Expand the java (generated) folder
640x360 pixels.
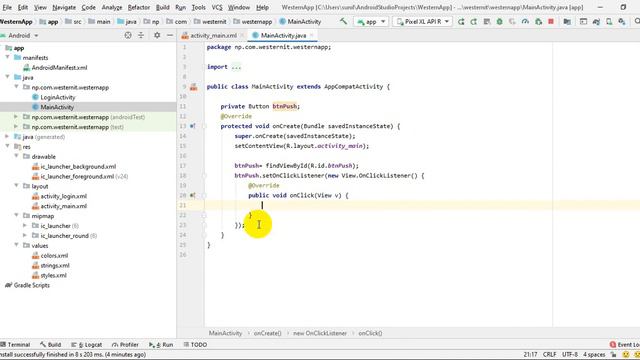(7, 137)
